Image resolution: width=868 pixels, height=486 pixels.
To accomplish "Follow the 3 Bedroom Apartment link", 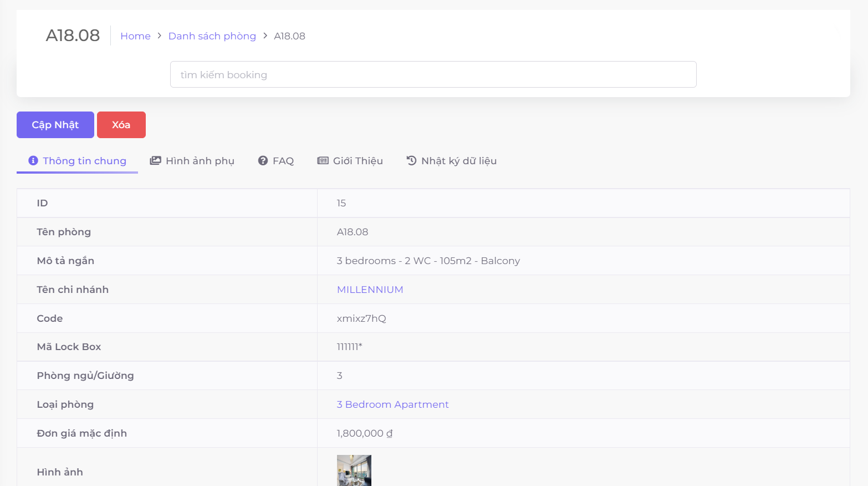I will click(392, 404).
